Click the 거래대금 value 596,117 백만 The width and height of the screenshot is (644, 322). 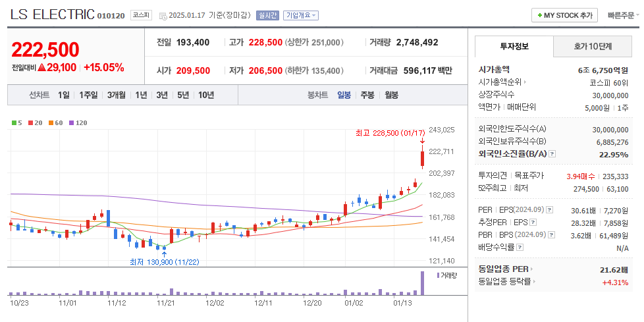[427, 70]
